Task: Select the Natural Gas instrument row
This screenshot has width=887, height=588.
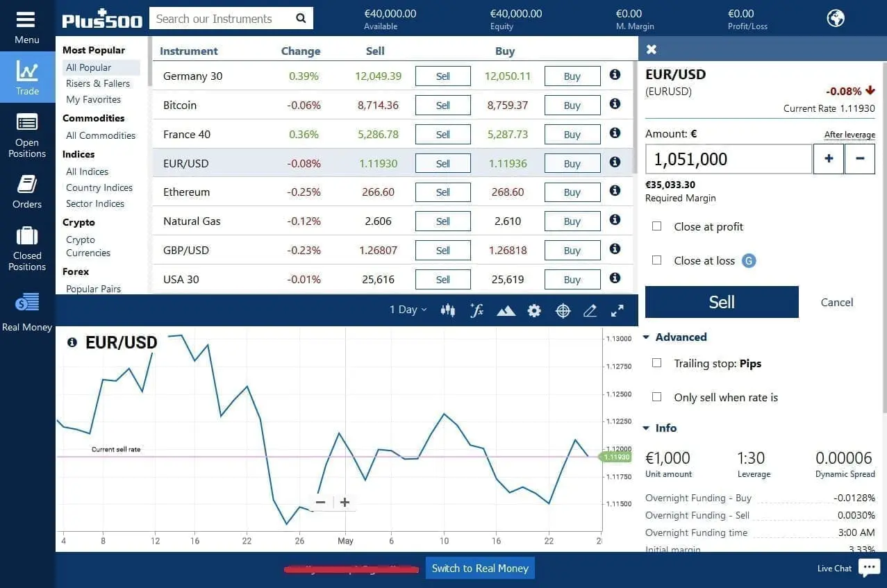Action: tap(393, 221)
